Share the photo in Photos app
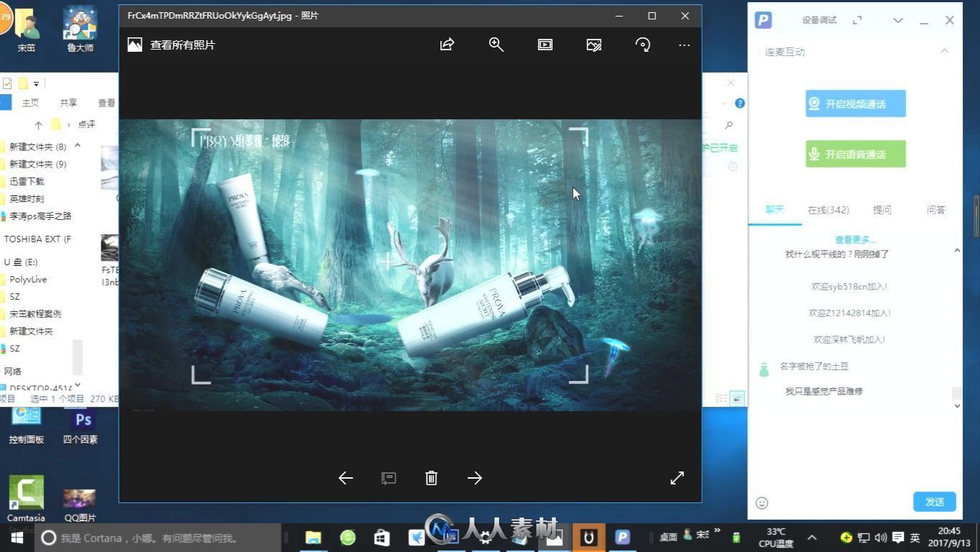980x552 pixels. (x=447, y=45)
